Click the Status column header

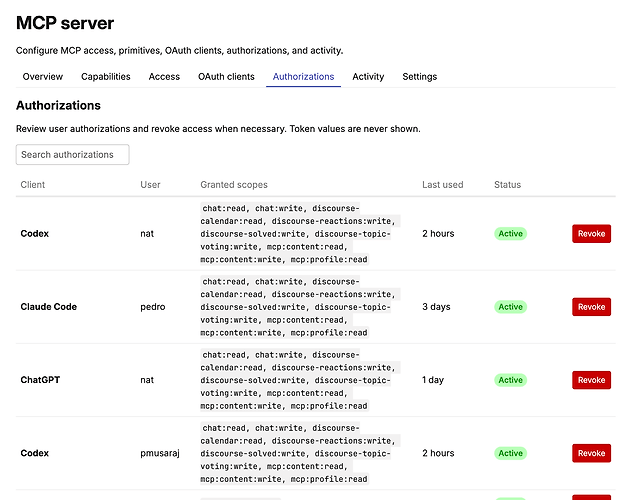[x=507, y=184]
